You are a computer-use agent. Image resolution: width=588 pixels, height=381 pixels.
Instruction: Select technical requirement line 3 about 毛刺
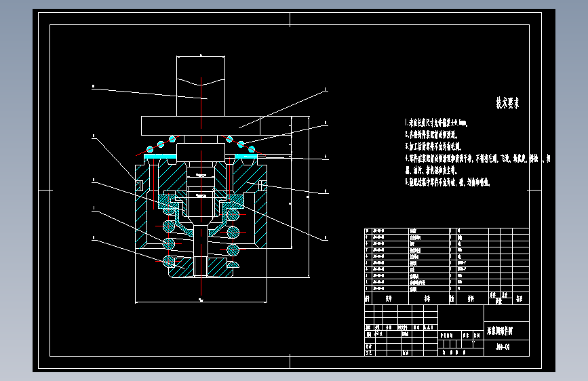coord(433,146)
